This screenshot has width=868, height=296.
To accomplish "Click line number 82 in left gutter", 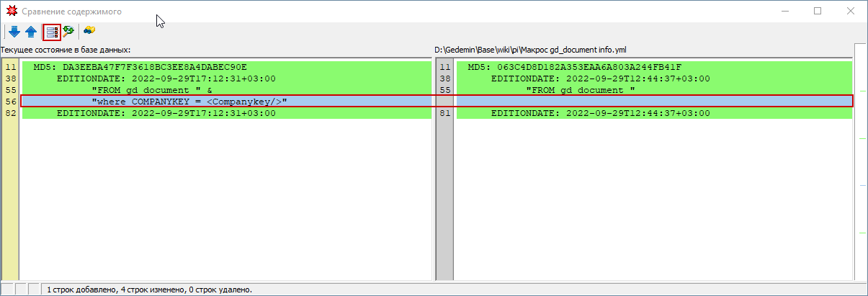I will coord(10,113).
